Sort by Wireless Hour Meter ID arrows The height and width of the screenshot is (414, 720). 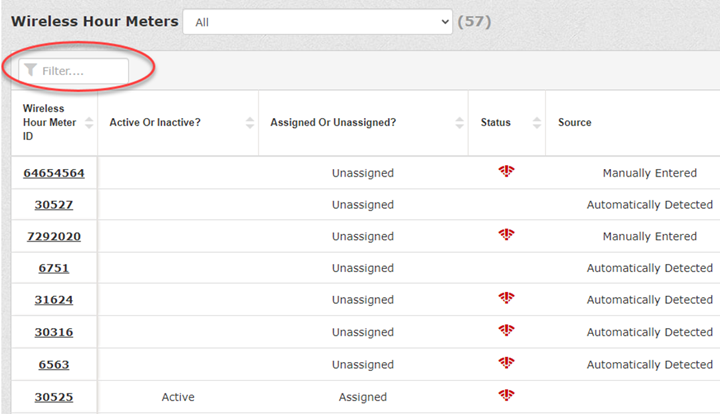tap(89, 123)
